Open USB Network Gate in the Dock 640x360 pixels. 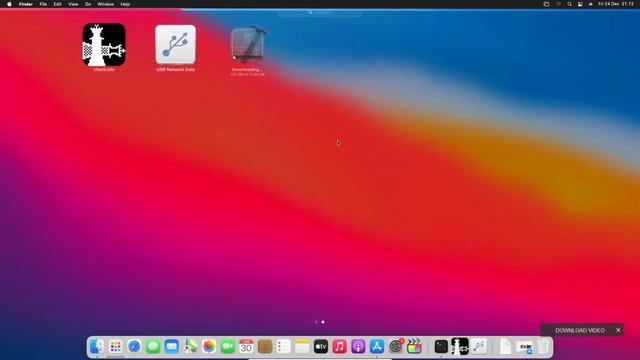[479, 347]
